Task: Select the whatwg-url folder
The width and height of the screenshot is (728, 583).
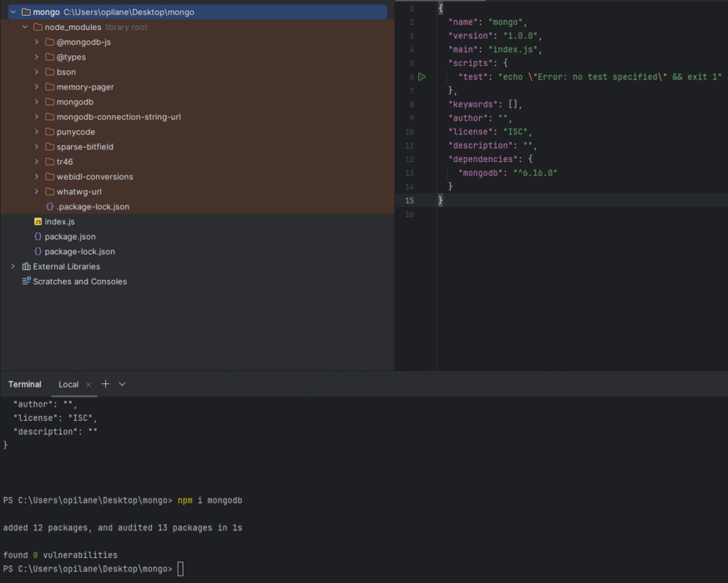Action: click(80, 192)
